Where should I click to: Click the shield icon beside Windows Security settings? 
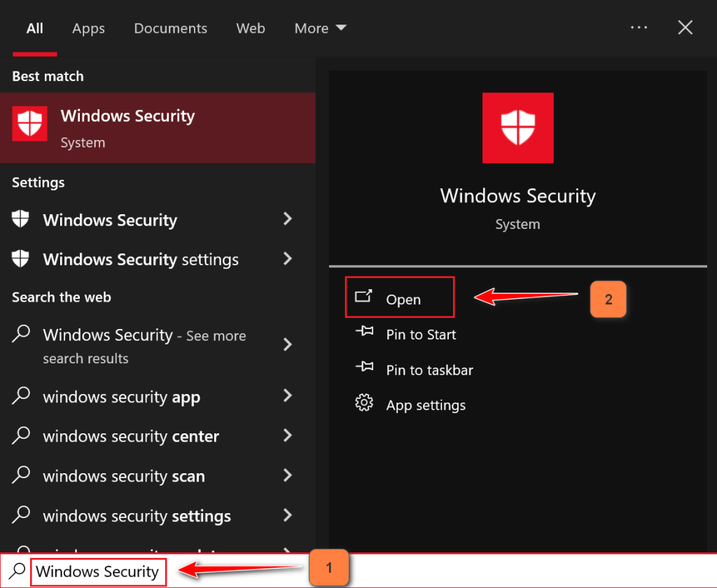click(21, 259)
